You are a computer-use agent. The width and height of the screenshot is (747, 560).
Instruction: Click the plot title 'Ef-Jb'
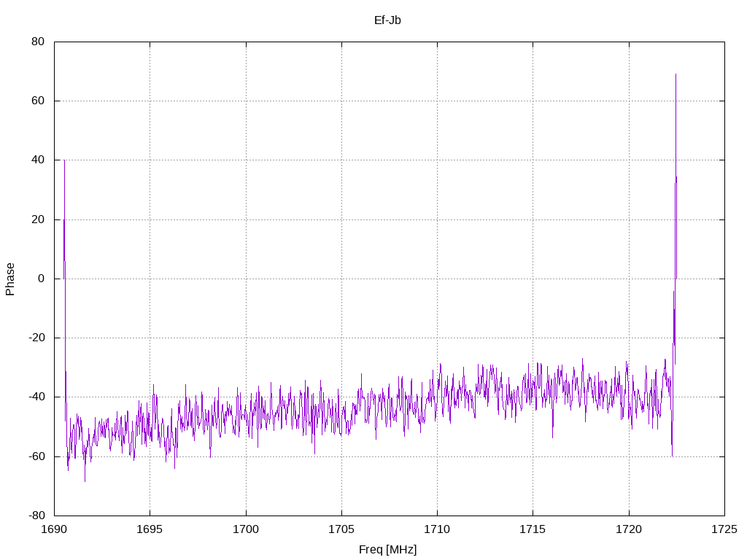pyautogui.click(x=387, y=20)
